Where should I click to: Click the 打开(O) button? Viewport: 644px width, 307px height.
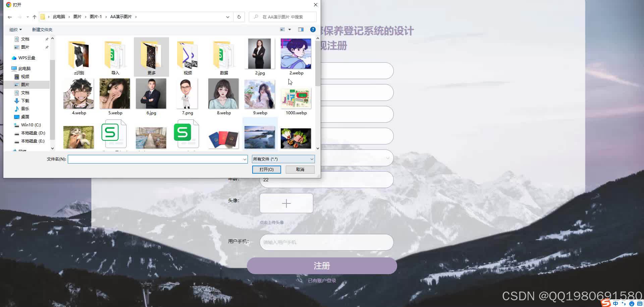[x=266, y=170]
